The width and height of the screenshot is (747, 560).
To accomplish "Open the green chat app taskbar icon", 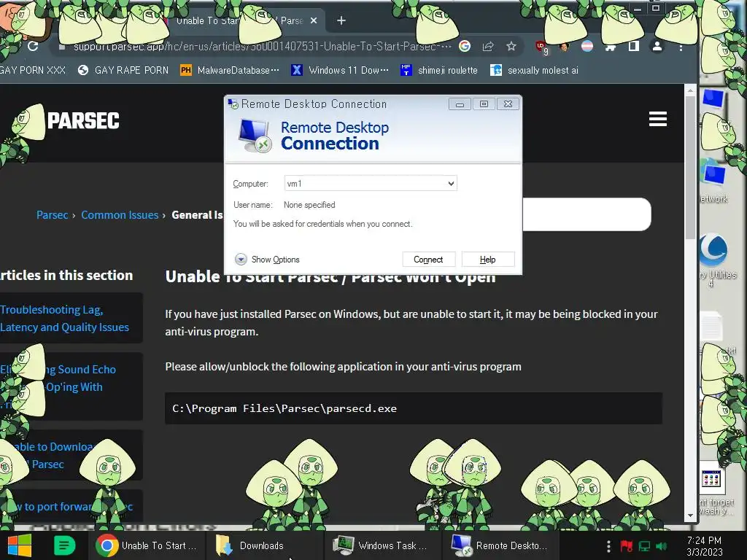I will tap(64, 545).
